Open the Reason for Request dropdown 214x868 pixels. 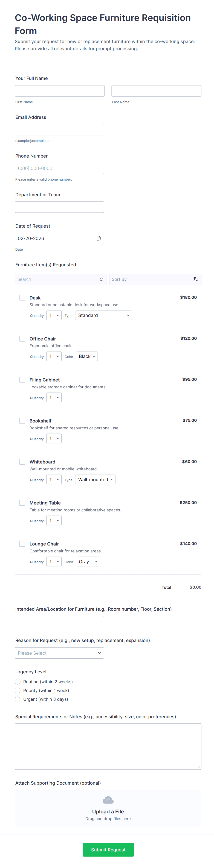pos(59,653)
